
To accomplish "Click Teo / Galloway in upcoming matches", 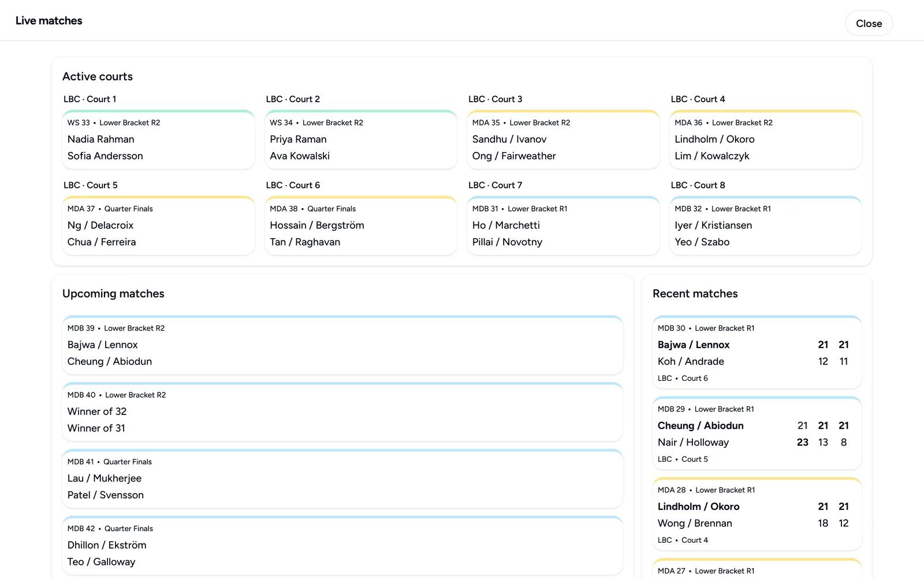I will coord(101,562).
